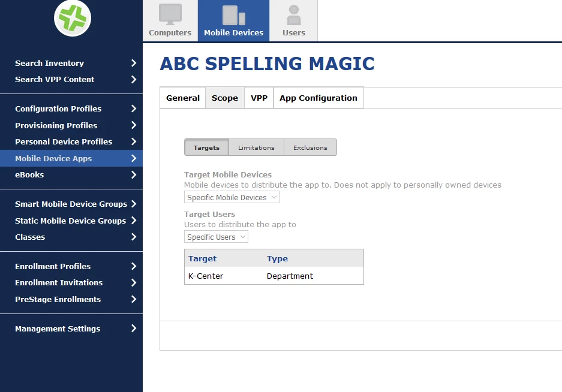Click chevron next to PreStage Enrollments
This screenshot has height=392, width=562.
point(134,299)
